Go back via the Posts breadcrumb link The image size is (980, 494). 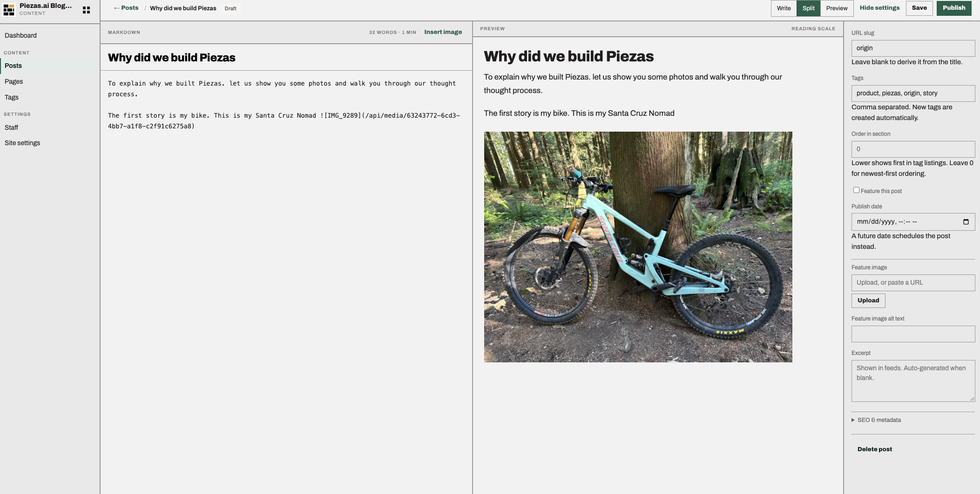126,8
